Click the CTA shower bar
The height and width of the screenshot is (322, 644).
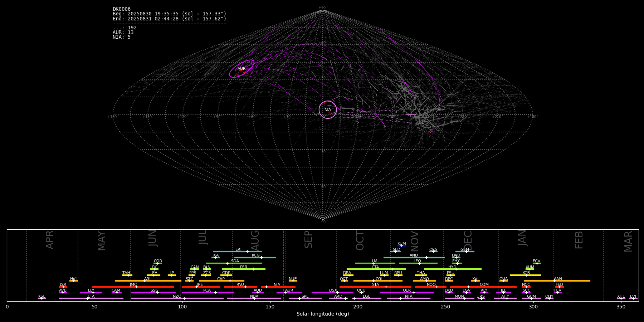tap(376, 269)
